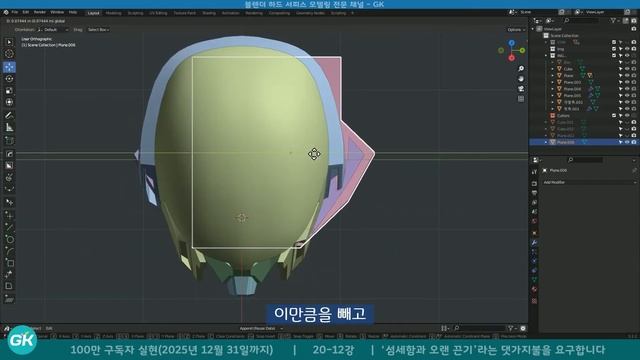This screenshot has width=640, height=360.
Task: Toggle visibility eye of Plane.006 row
Action: click(x=627, y=142)
